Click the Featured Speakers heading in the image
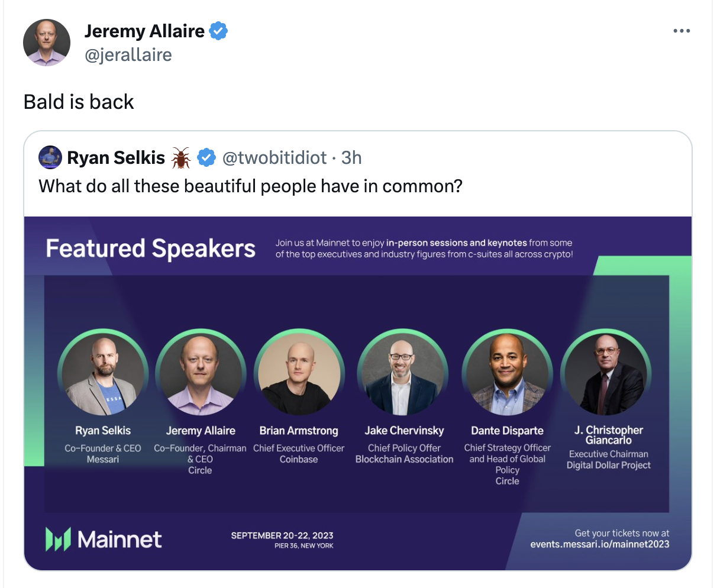717x588 pixels. coord(151,248)
